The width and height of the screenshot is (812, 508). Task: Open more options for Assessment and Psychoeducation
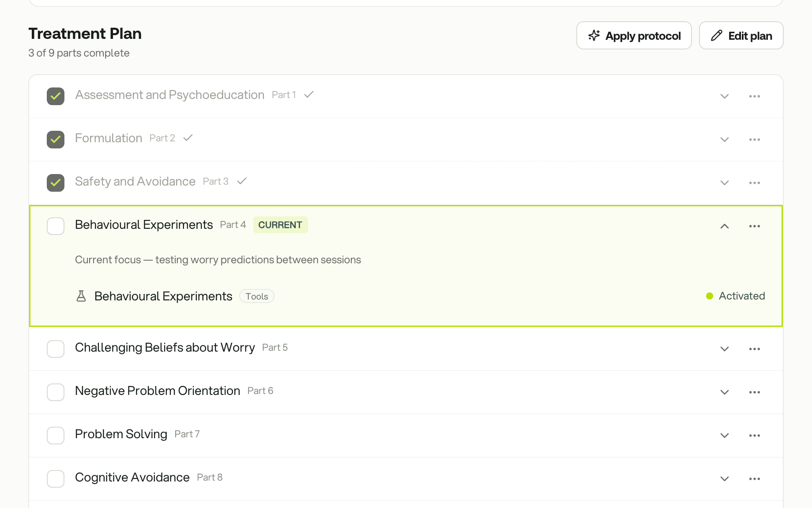pos(755,96)
